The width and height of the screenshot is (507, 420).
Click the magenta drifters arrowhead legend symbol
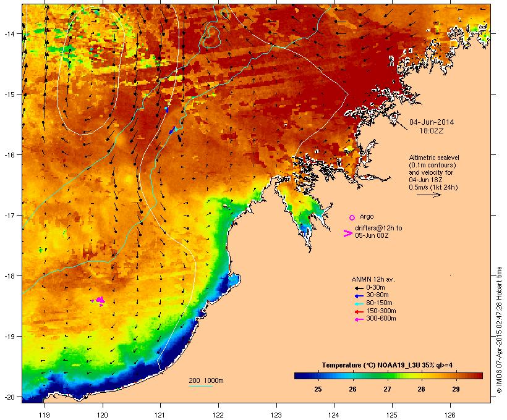[x=347, y=233]
